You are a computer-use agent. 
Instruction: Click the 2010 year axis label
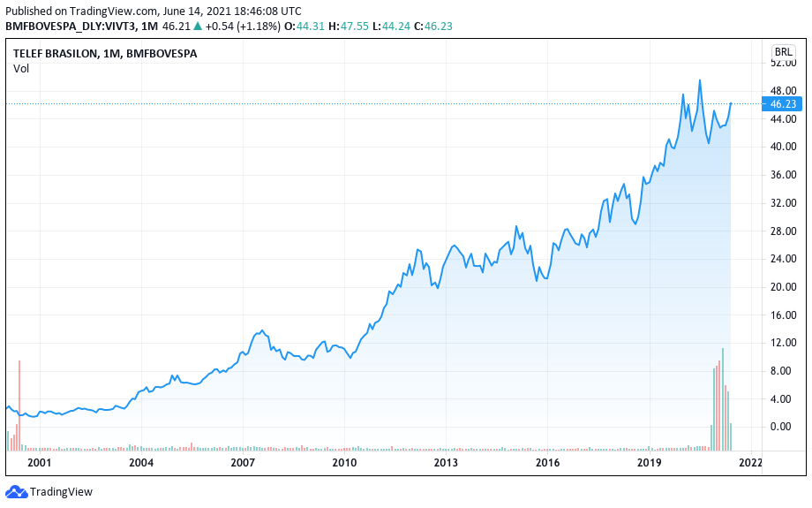point(344,462)
